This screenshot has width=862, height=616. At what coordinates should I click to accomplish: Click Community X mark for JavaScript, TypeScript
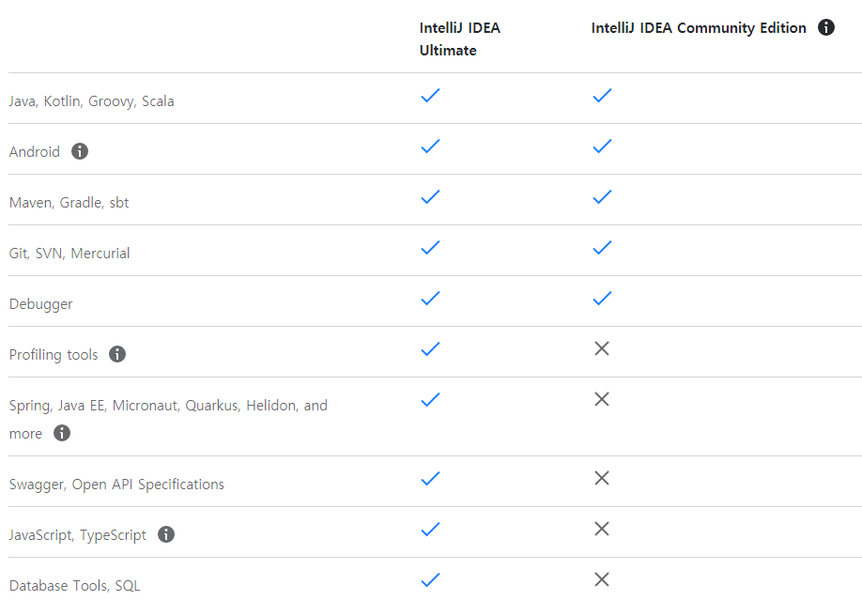602,529
